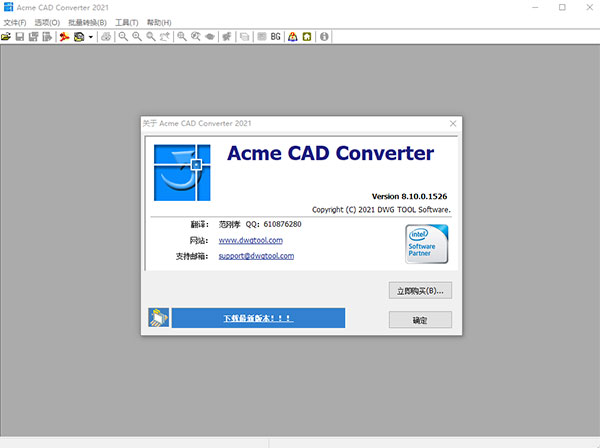600x448 pixels.
Task: Open the 工具(T) menu
Action: [127, 23]
